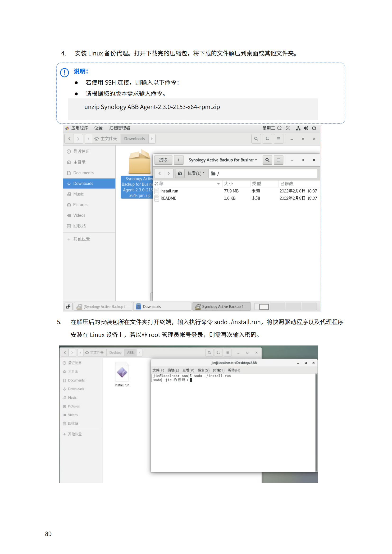Viewport: 392px width, 554px height.
Task: Sort by 大小 column header
Action: pyautogui.click(x=236, y=184)
